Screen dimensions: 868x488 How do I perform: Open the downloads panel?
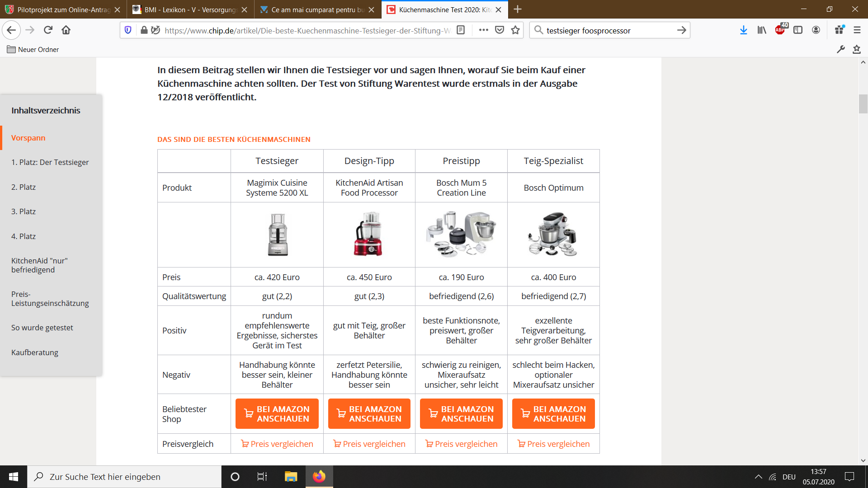coord(743,30)
